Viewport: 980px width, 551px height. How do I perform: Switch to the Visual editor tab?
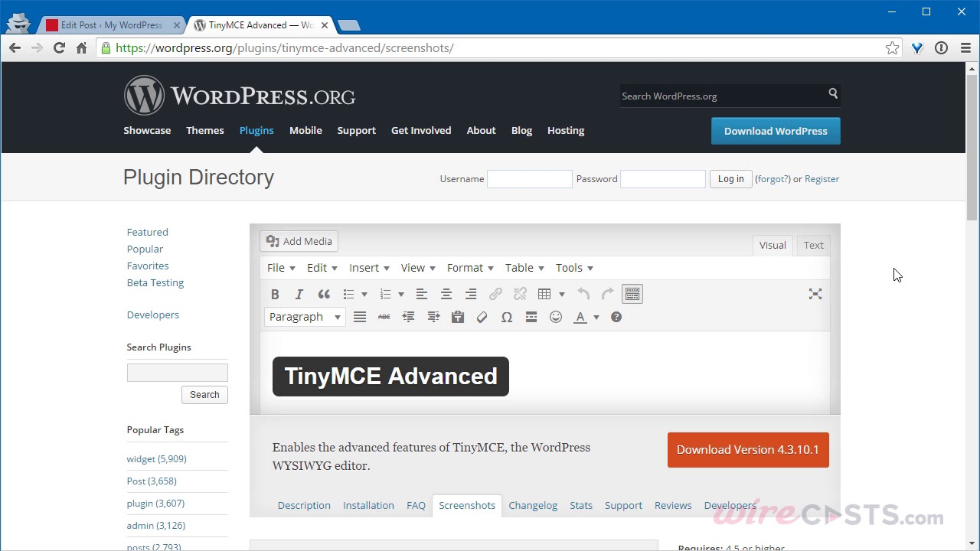tap(773, 245)
